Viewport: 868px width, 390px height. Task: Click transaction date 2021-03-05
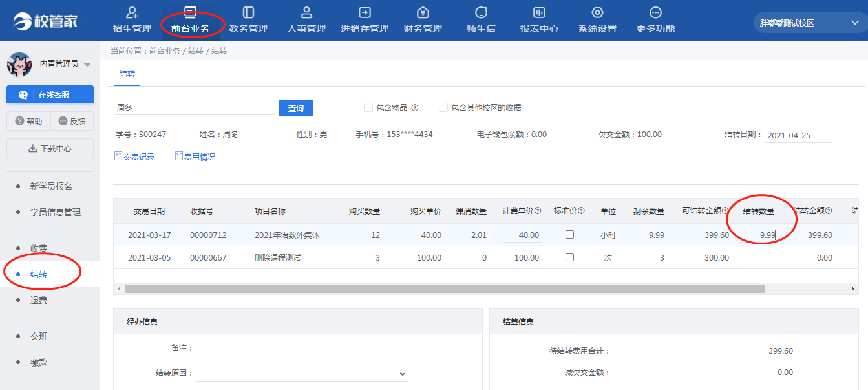pyautogui.click(x=149, y=257)
